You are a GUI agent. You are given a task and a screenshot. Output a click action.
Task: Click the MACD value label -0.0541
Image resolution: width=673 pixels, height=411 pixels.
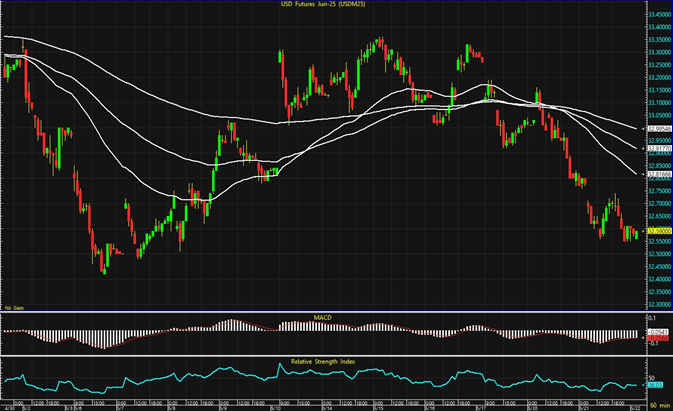pos(657,333)
